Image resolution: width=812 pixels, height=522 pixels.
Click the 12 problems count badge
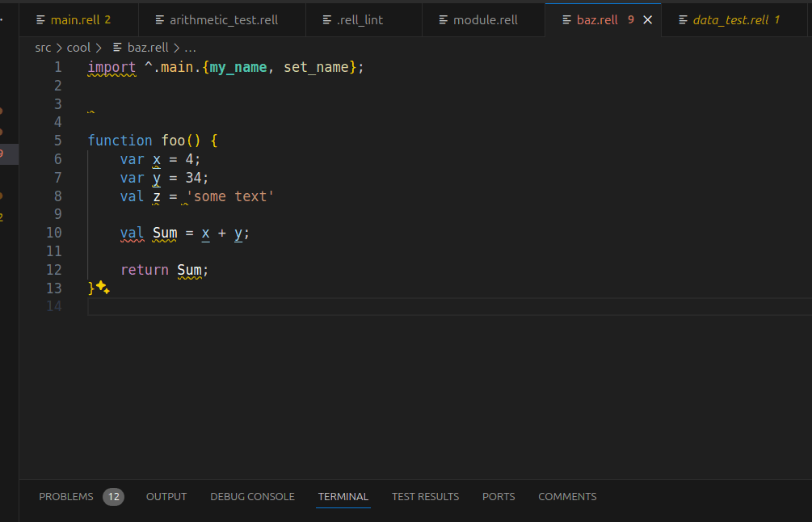(x=113, y=497)
